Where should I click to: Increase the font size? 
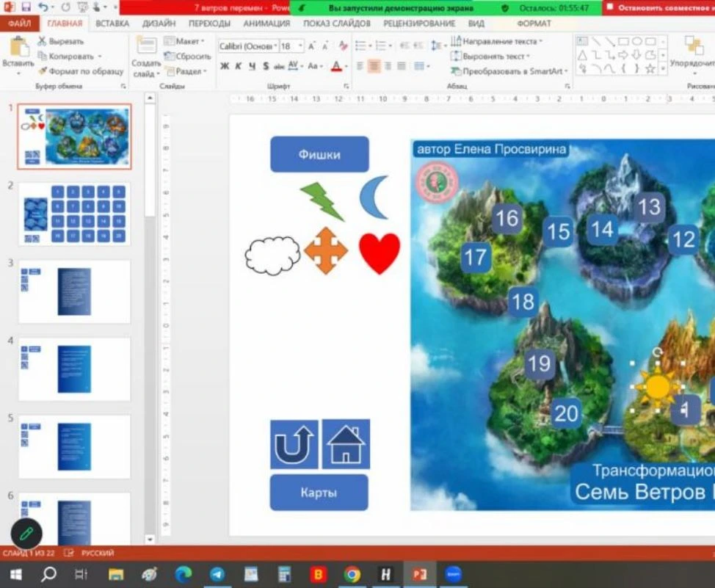312,46
